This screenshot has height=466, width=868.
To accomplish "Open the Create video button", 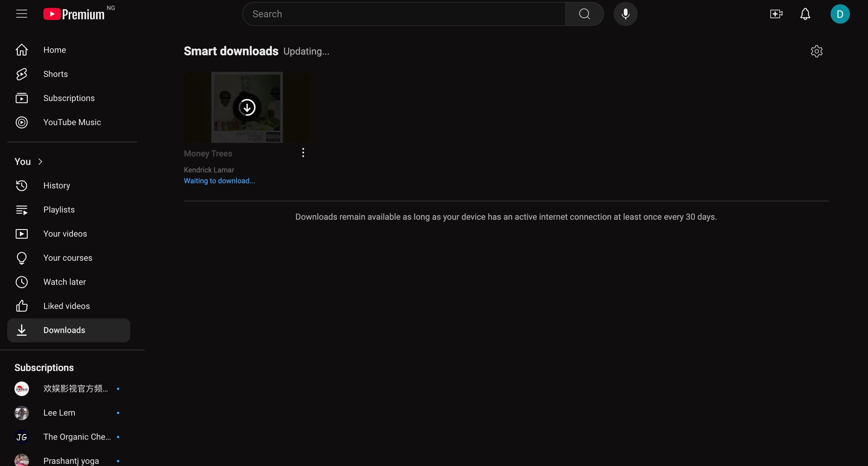I will [x=776, y=14].
